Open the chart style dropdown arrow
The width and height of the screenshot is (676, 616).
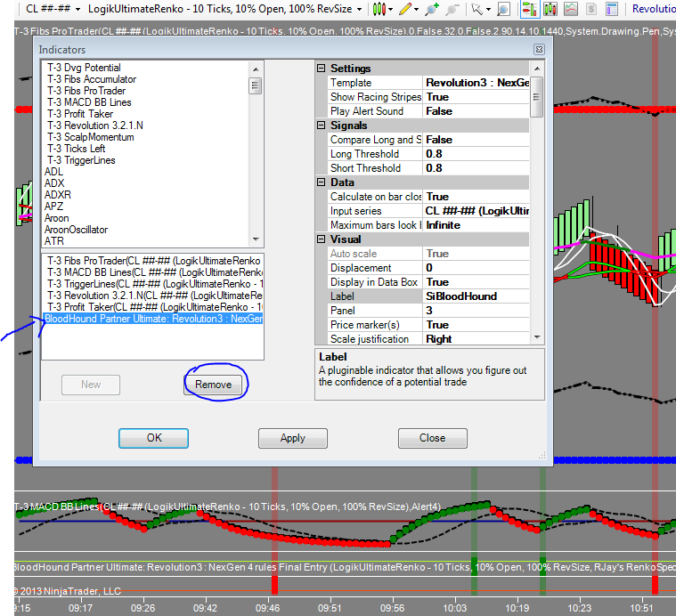click(x=391, y=9)
